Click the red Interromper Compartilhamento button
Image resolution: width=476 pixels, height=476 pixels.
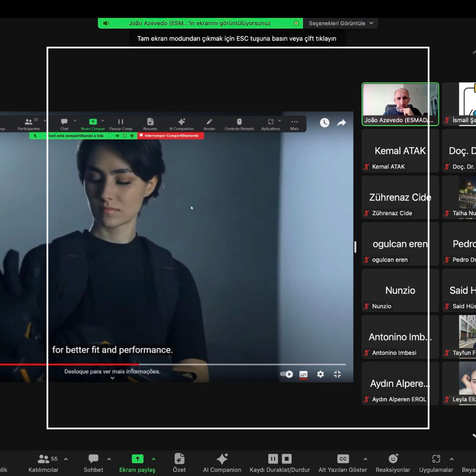171,136
